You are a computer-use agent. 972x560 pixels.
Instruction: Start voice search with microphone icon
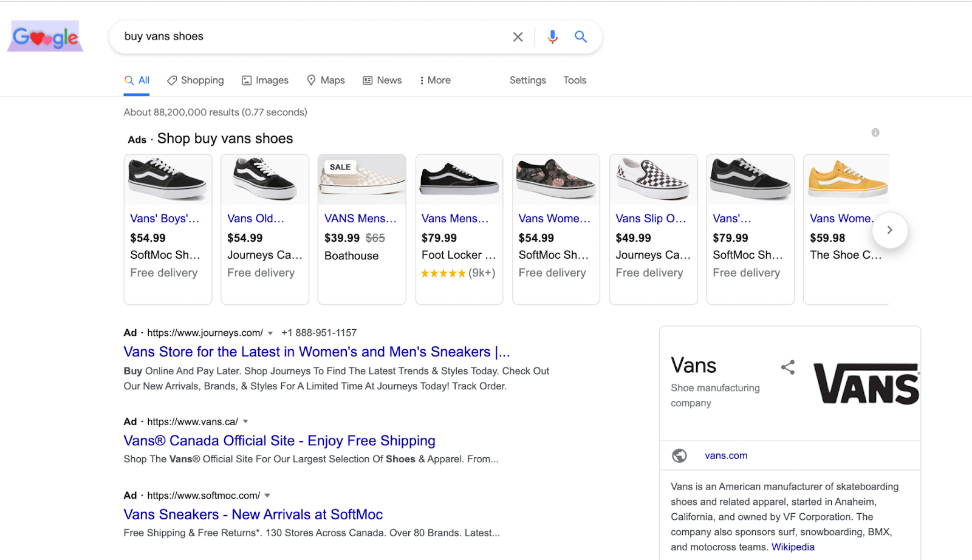click(x=552, y=37)
